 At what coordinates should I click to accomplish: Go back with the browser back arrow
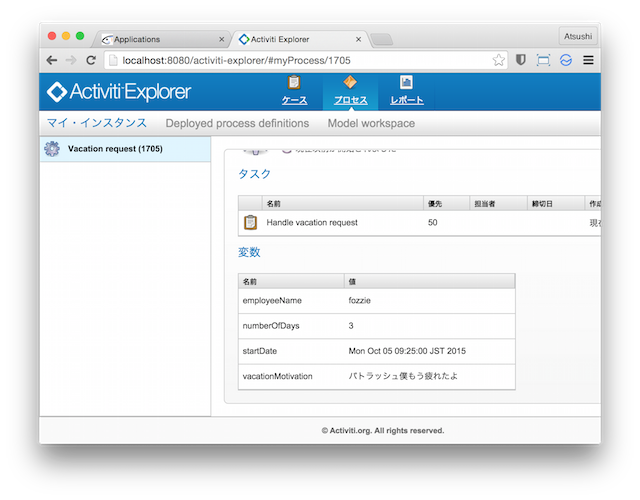(x=52, y=60)
